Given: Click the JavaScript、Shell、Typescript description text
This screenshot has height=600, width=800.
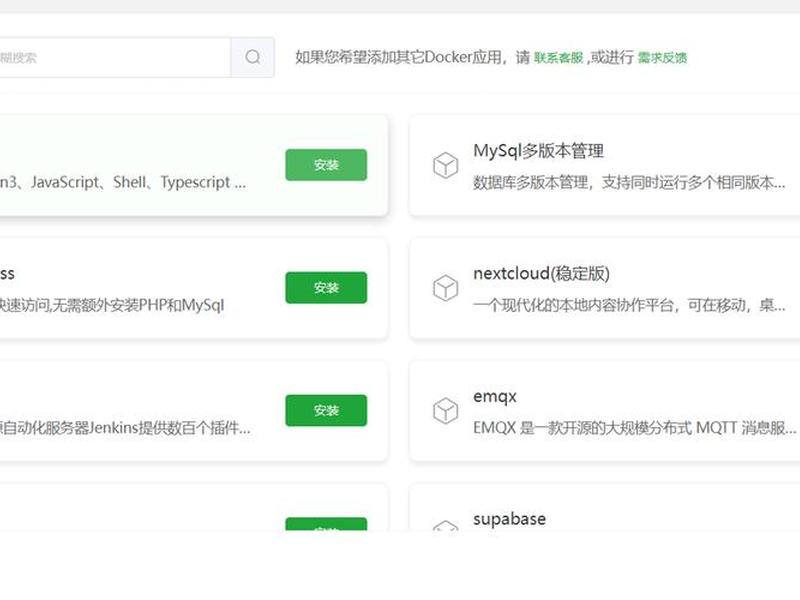Looking at the screenshot, I should (x=123, y=182).
